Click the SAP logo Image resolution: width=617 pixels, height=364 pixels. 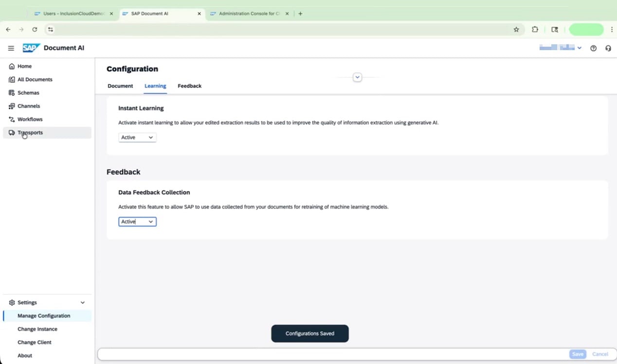[x=31, y=48]
